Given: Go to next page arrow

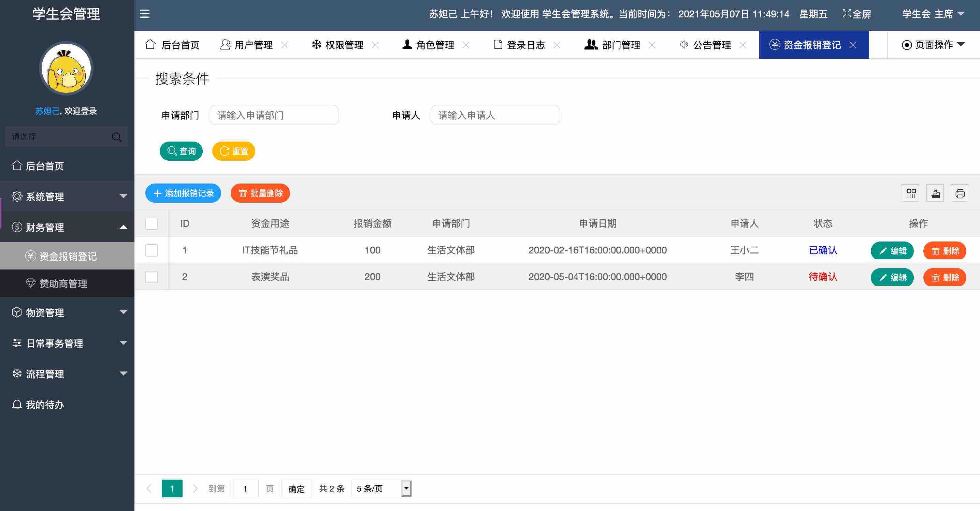Looking at the screenshot, I should pyautogui.click(x=195, y=488).
